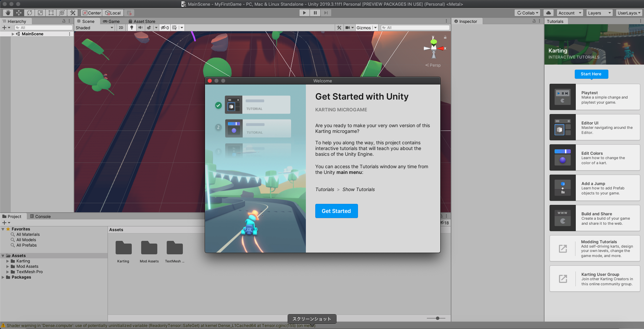Toggle 2D view mode
This screenshot has height=329, width=644.
click(121, 28)
